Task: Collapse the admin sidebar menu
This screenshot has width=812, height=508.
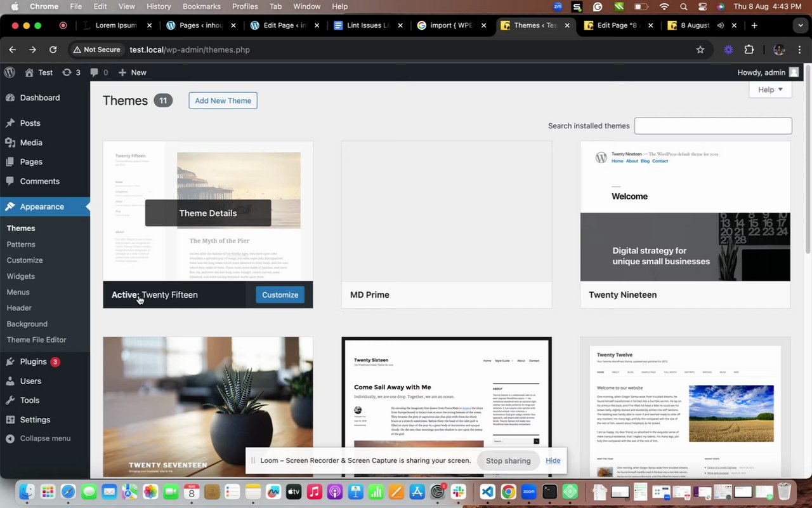Action: tap(39, 439)
